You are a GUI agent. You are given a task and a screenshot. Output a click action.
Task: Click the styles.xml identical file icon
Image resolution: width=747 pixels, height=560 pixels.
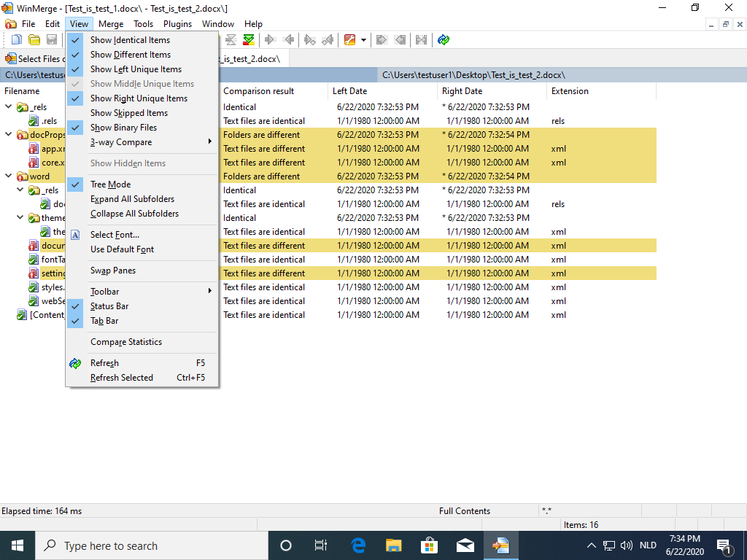(x=34, y=287)
